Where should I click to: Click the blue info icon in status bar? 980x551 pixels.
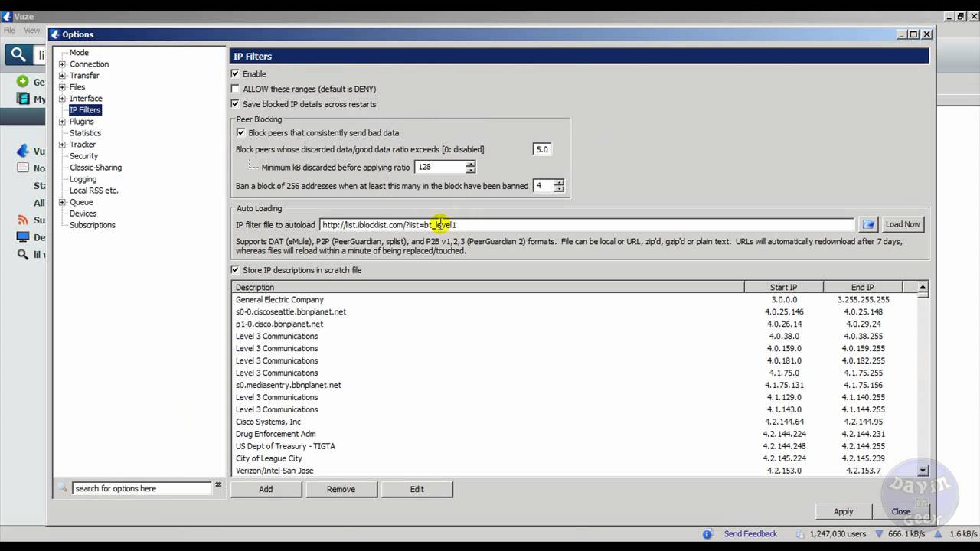(x=707, y=533)
